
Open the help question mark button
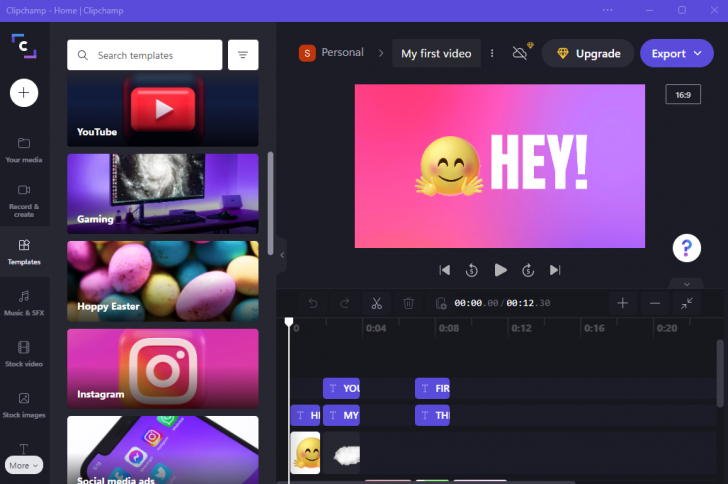pos(686,248)
